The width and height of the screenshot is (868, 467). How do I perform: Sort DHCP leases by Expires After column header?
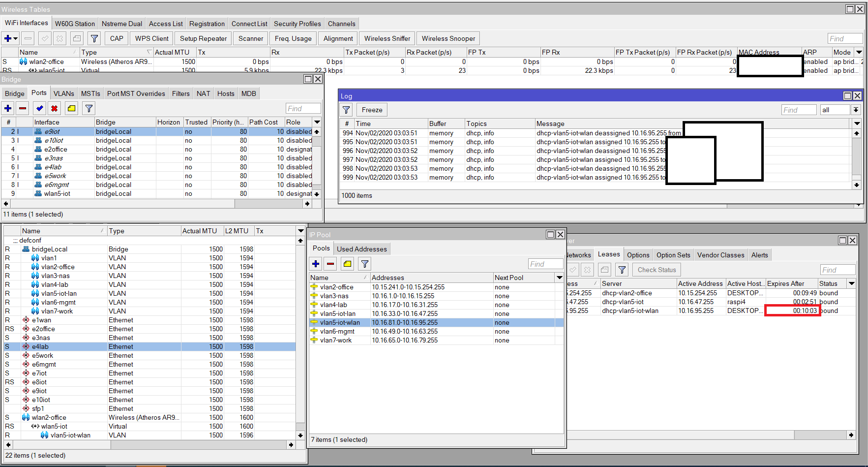pyautogui.click(x=792, y=283)
